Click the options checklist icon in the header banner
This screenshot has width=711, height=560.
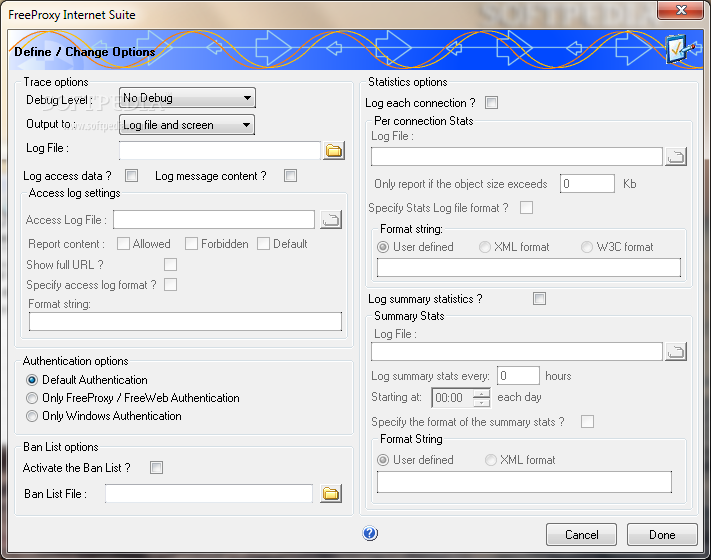point(679,49)
